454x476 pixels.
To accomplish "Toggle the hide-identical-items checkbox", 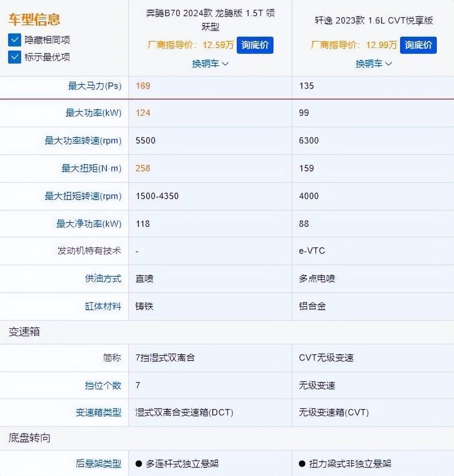I will (x=14, y=40).
